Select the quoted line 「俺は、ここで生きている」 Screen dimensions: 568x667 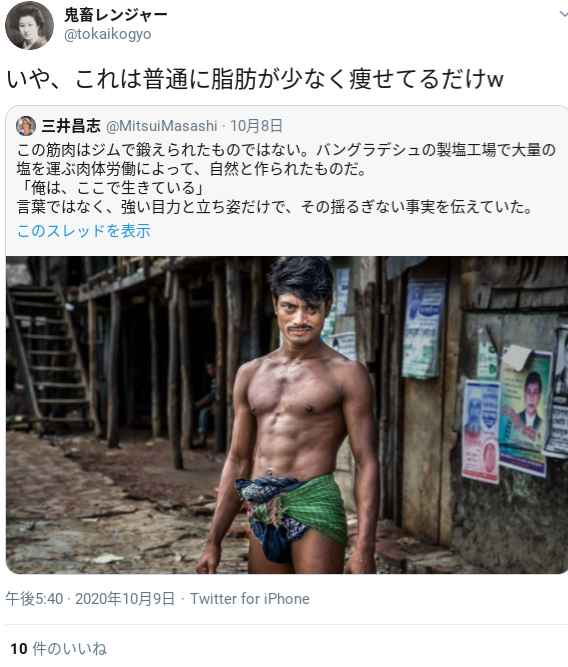tap(112, 188)
